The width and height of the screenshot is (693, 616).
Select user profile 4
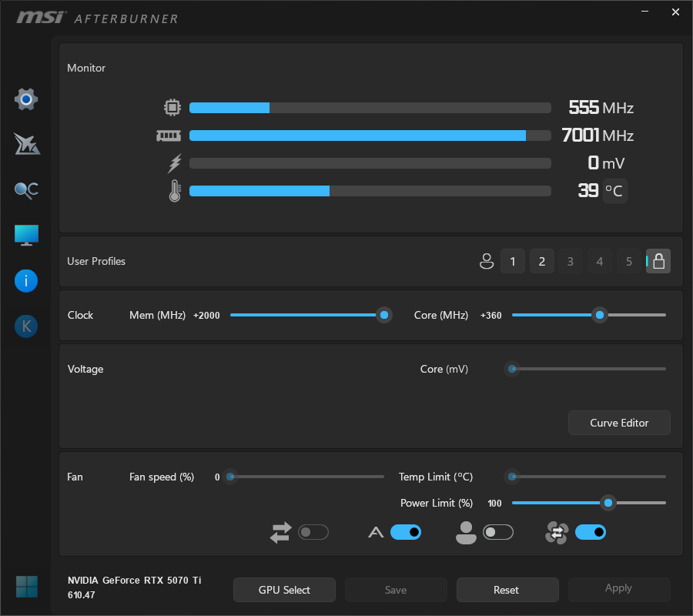pyautogui.click(x=600, y=261)
